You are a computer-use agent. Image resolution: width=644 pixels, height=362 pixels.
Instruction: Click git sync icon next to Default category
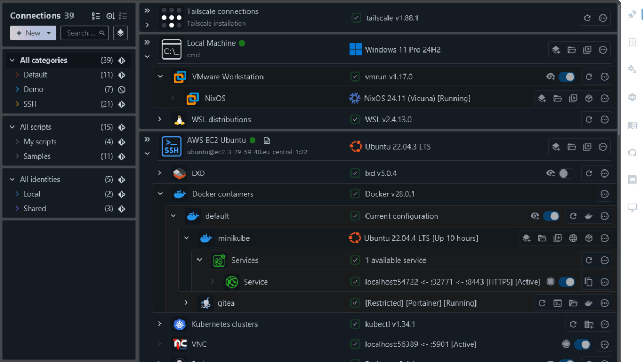point(122,75)
